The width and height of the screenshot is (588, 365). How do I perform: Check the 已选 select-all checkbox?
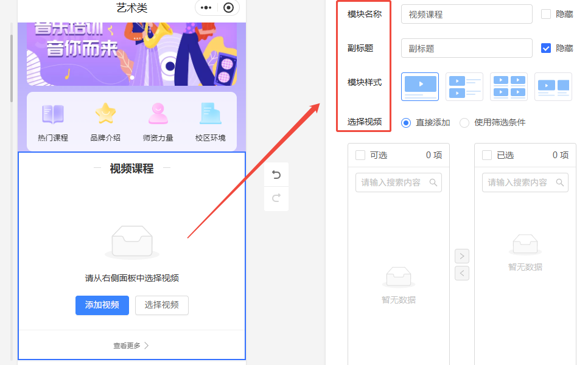coord(487,155)
